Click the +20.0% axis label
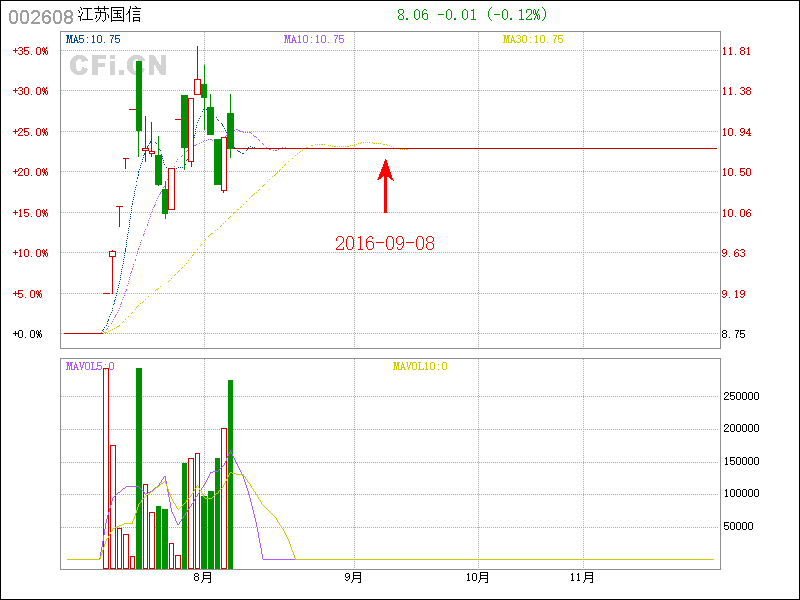Screen dimensions: 800x600 click(30, 172)
